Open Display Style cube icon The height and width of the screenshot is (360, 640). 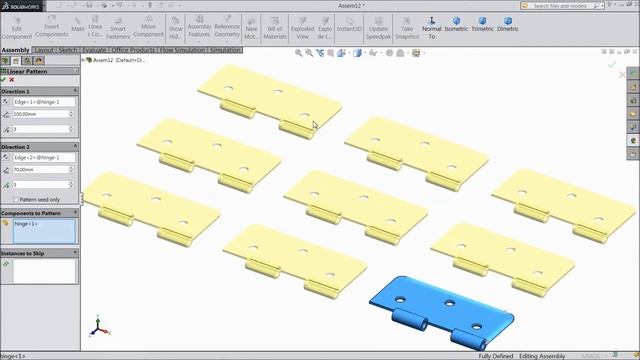(358, 53)
